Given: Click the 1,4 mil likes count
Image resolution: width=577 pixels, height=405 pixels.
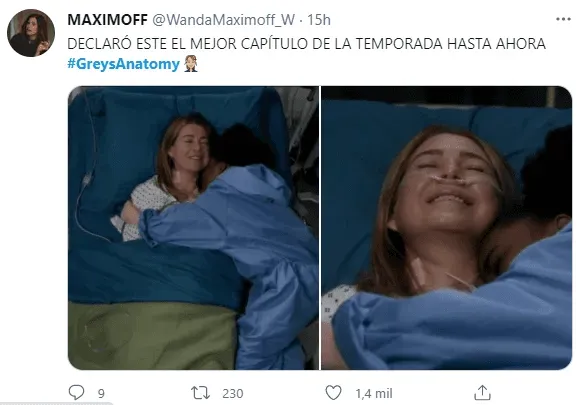Looking at the screenshot, I should (374, 394).
